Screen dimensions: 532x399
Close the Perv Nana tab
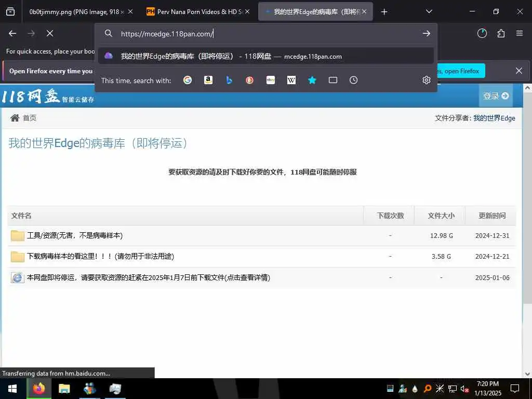click(x=247, y=12)
